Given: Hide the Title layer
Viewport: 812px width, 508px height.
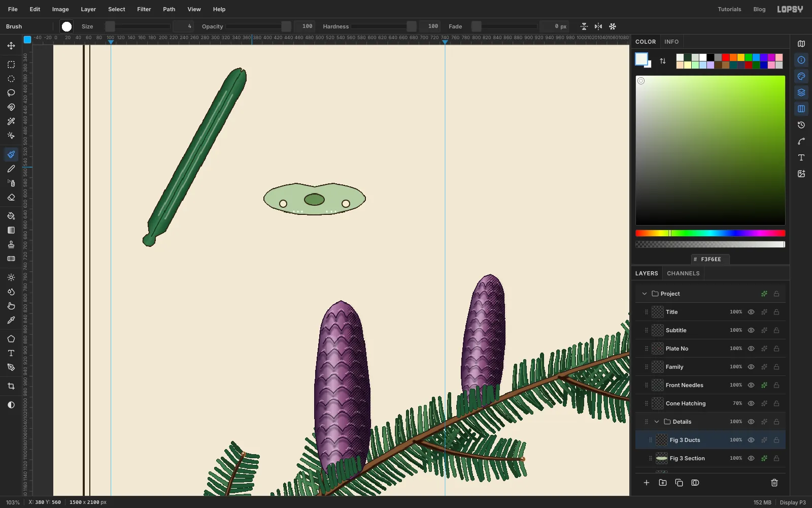Looking at the screenshot, I should (x=751, y=312).
